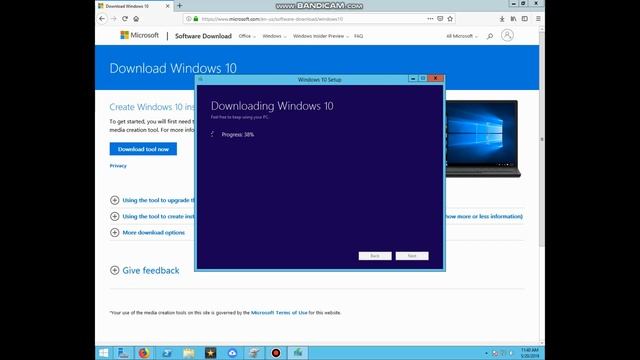Viewport: 640px width, 360px height.
Task: Expand the Give feedback section
Action: (x=144, y=270)
